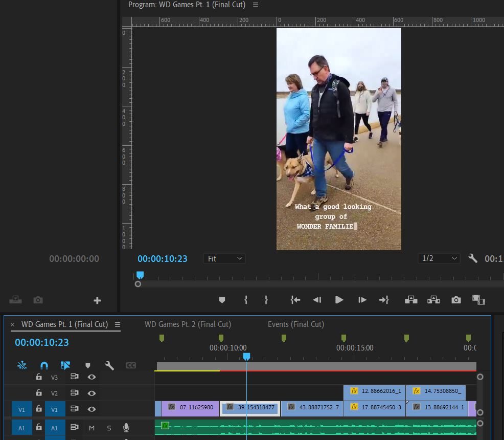Click the timeline playhead handle
Image resolution: width=504 pixels, height=440 pixels.
click(246, 357)
